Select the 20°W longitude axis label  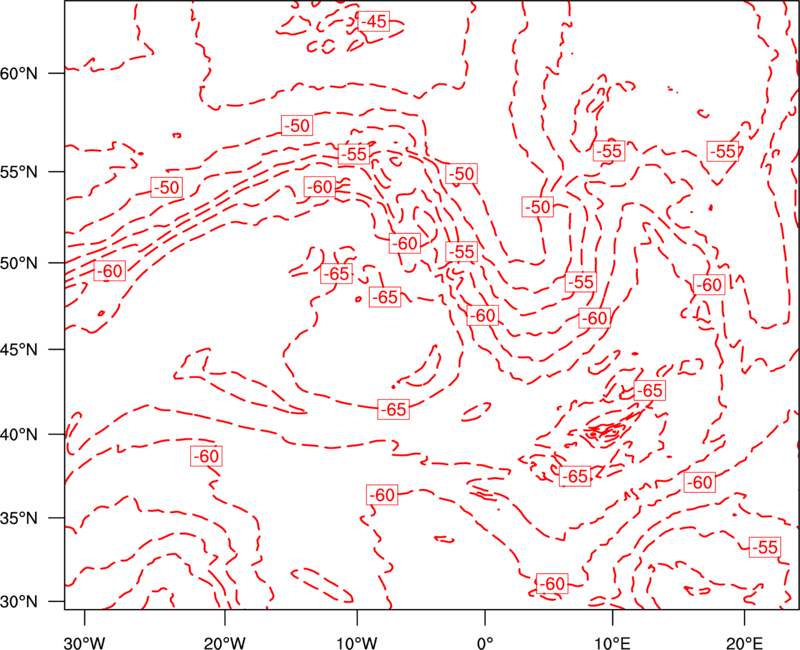click(x=224, y=642)
